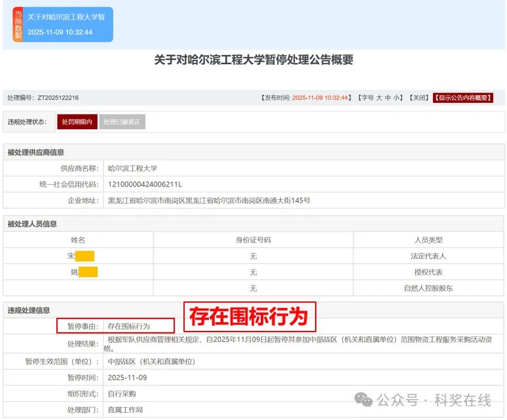The height and width of the screenshot is (420, 507).
Task: Open the current data card for 关于对哈尔滨工程大学暂
Action: point(63,25)
